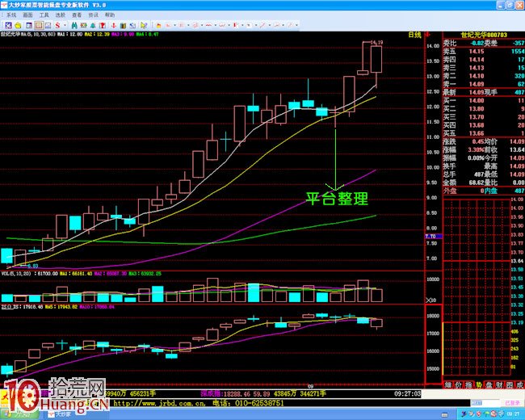Open the 选股 menu

(x=61, y=15)
